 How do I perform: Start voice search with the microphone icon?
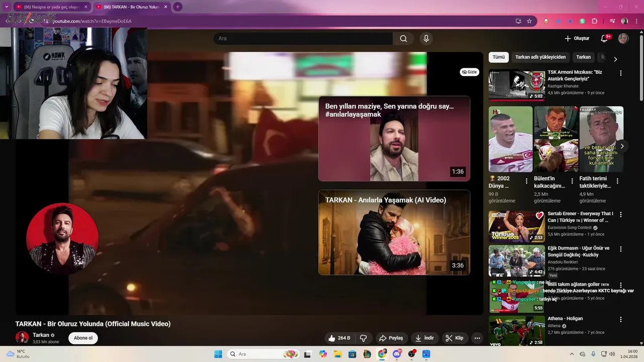[426, 39]
